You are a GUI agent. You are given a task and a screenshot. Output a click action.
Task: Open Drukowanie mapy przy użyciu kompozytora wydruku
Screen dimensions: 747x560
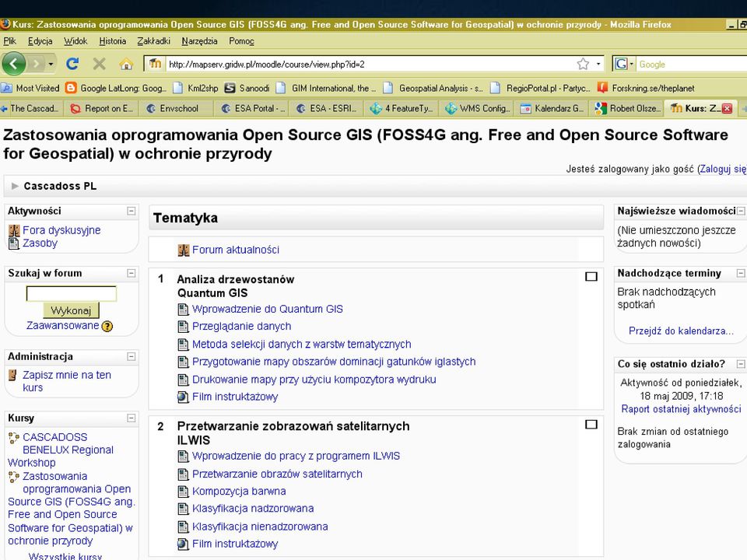314,380
